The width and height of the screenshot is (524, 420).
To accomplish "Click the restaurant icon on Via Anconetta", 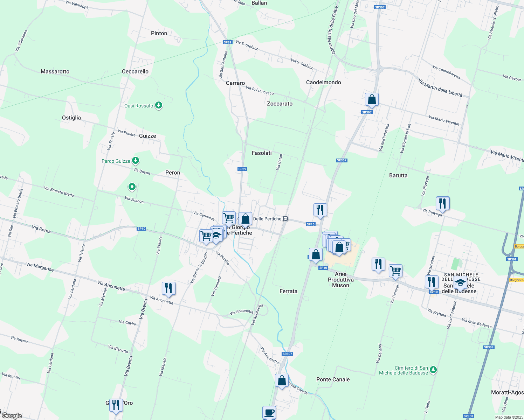I will [x=168, y=288].
